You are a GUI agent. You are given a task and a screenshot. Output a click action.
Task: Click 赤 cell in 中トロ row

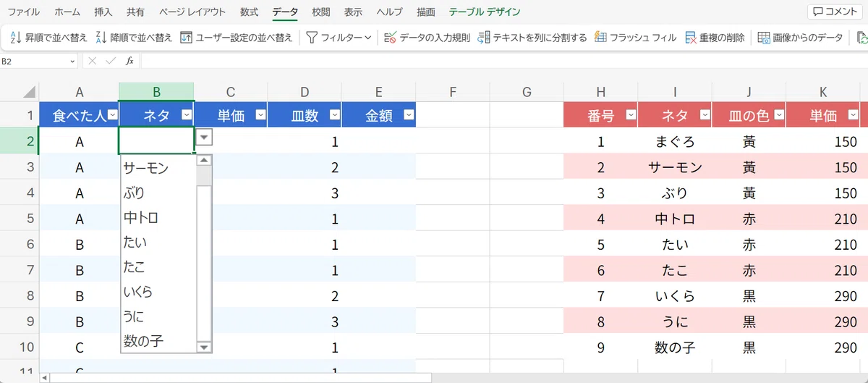[749, 218]
